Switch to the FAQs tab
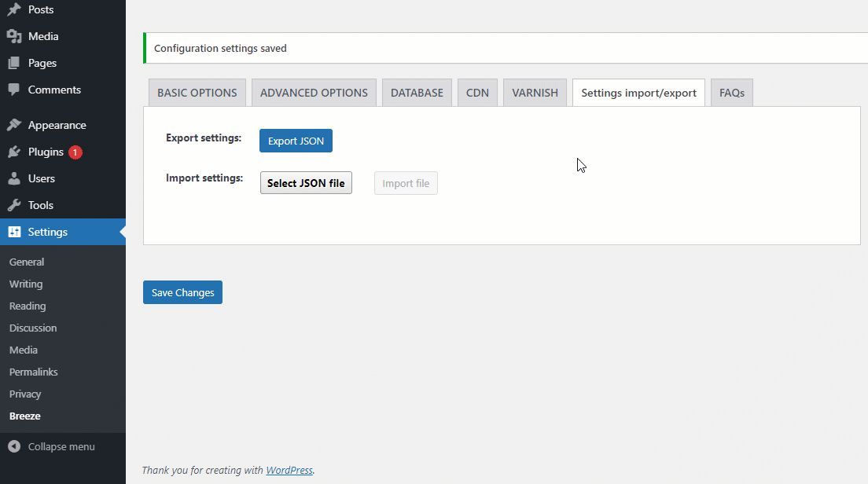Image resolution: width=868 pixels, height=484 pixels. tap(732, 93)
